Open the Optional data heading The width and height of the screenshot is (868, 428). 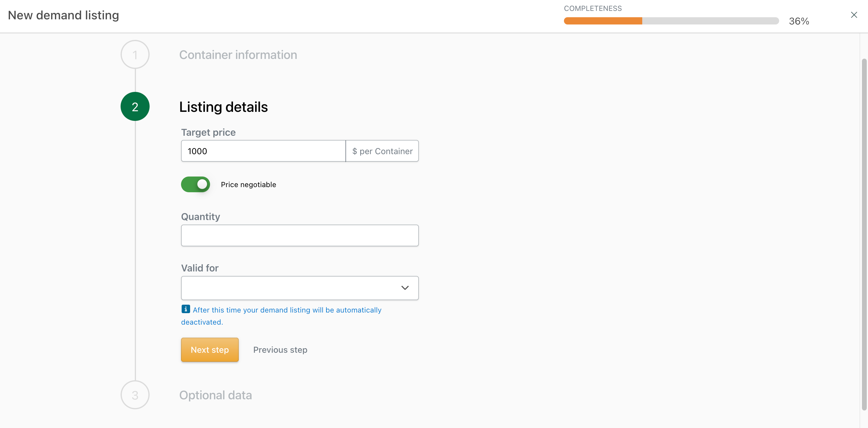pos(216,395)
